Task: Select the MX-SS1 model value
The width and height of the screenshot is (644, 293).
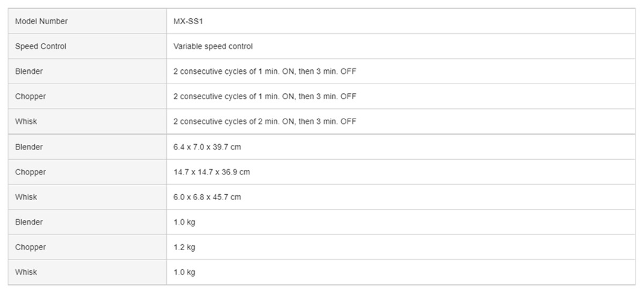Action: point(184,21)
